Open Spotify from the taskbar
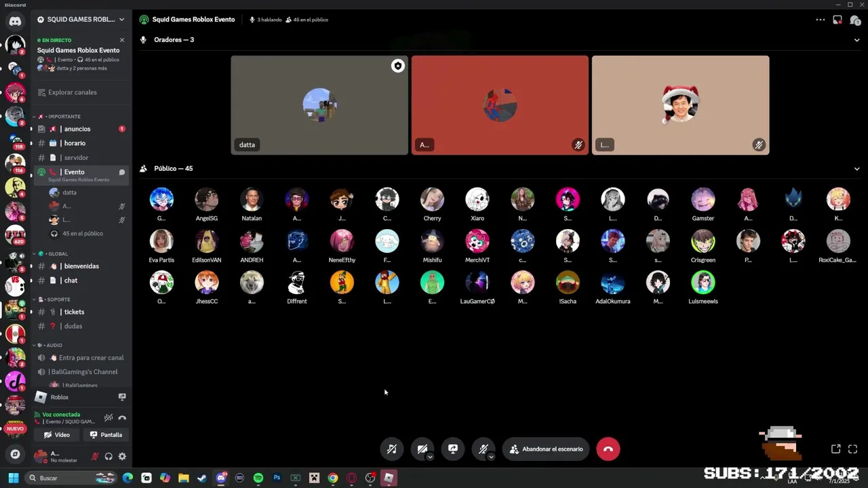This screenshot has width=868, height=488. point(258,478)
